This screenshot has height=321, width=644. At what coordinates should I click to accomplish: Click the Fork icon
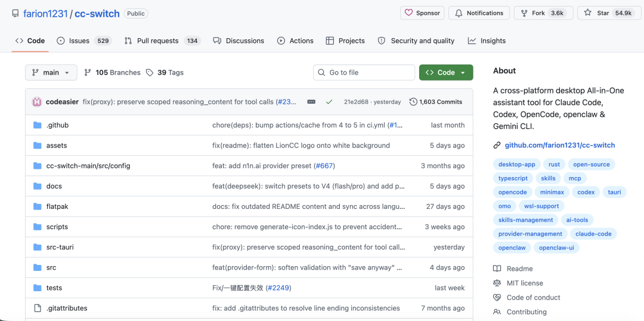point(524,13)
